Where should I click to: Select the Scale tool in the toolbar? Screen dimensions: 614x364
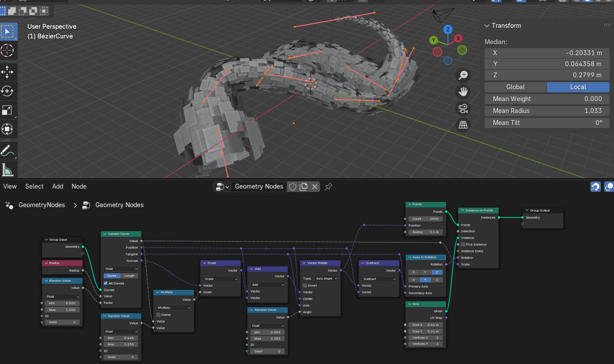coord(8,110)
